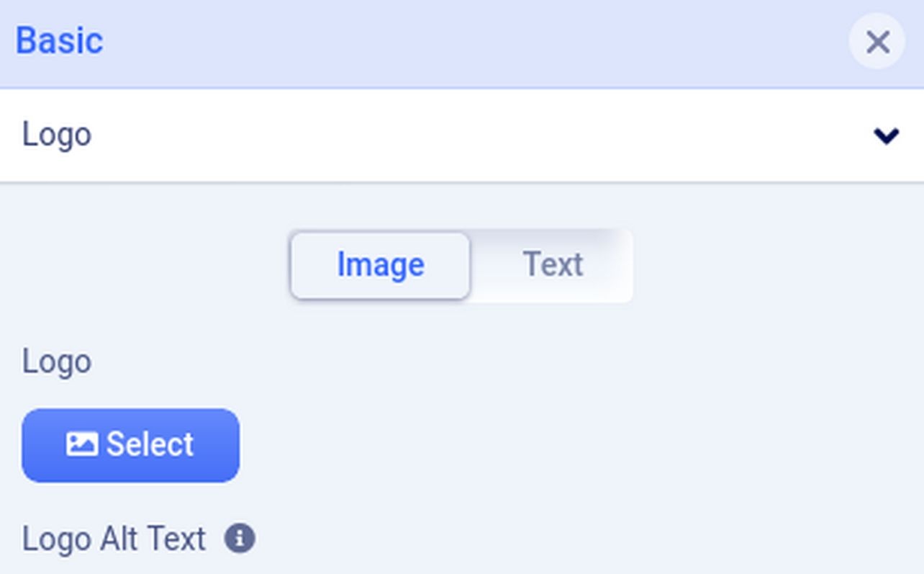Click the Logo section title text
Image resolution: width=924 pixels, height=574 pixels.
57,135
